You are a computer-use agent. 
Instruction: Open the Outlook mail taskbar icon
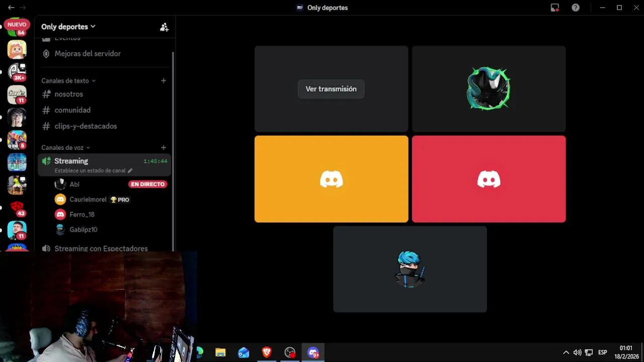[x=244, y=352]
